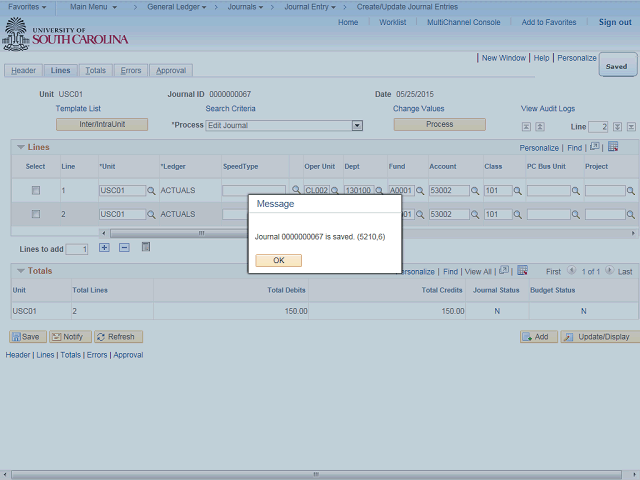Image resolution: width=640 pixels, height=480 pixels.
Task: Click the Save button
Action: (x=28, y=337)
